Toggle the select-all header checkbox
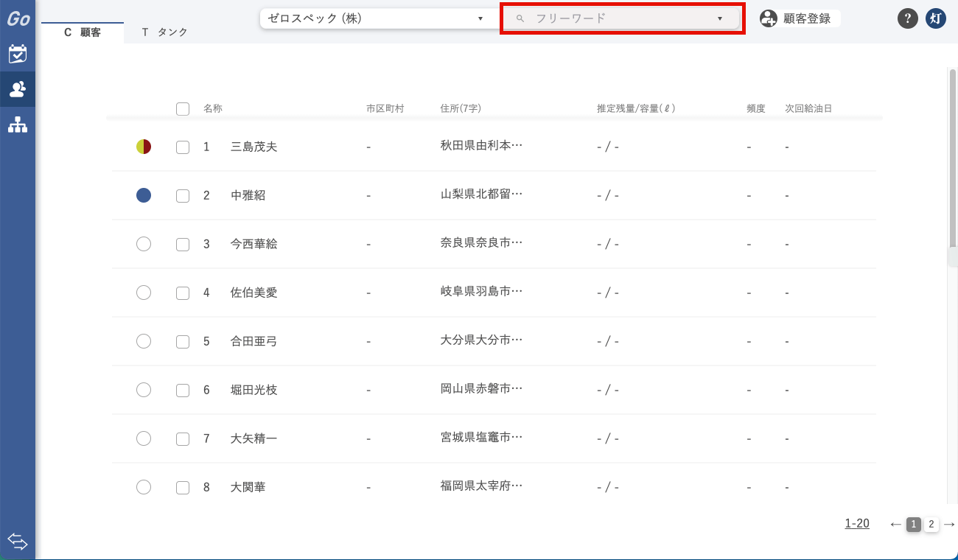The height and width of the screenshot is (560, 958). point(183,109)
